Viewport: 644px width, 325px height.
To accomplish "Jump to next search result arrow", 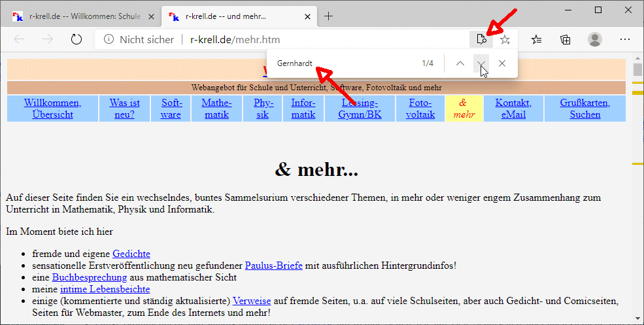I will (481, 63).
